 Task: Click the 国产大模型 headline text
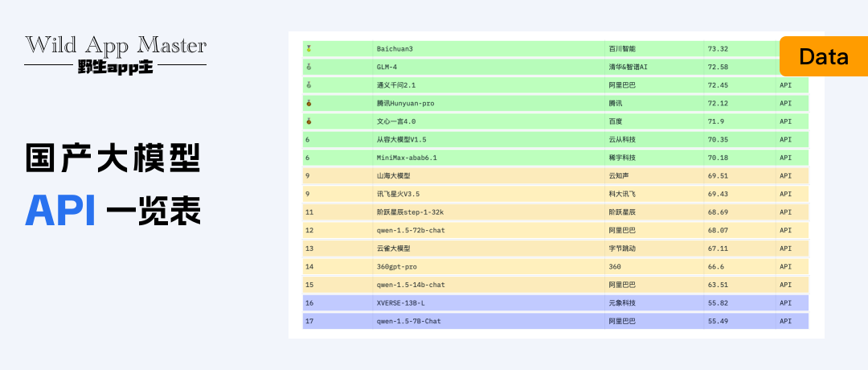tap(113, 158)
